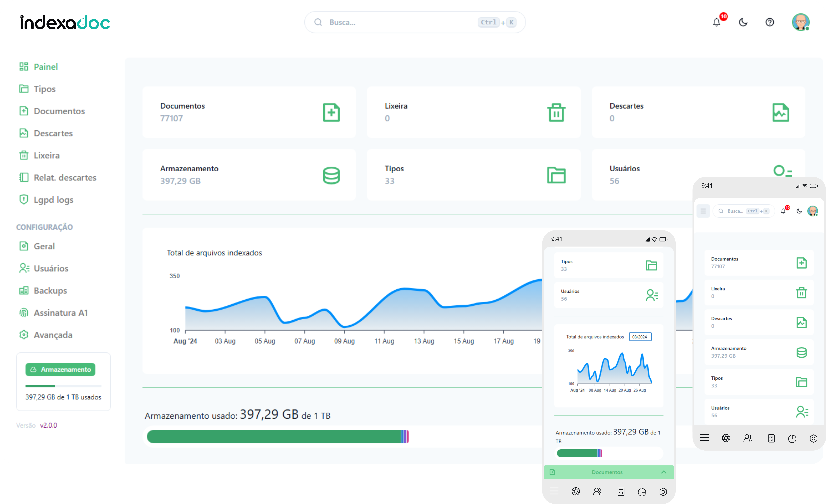Toggle dark mode on the tablet header

click(799, 211)
